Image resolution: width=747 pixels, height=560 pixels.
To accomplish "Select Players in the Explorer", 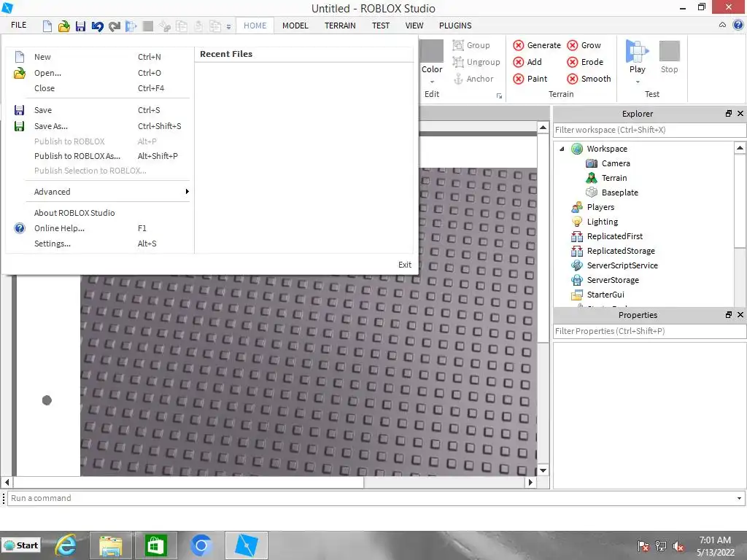I will pos(592,207).
